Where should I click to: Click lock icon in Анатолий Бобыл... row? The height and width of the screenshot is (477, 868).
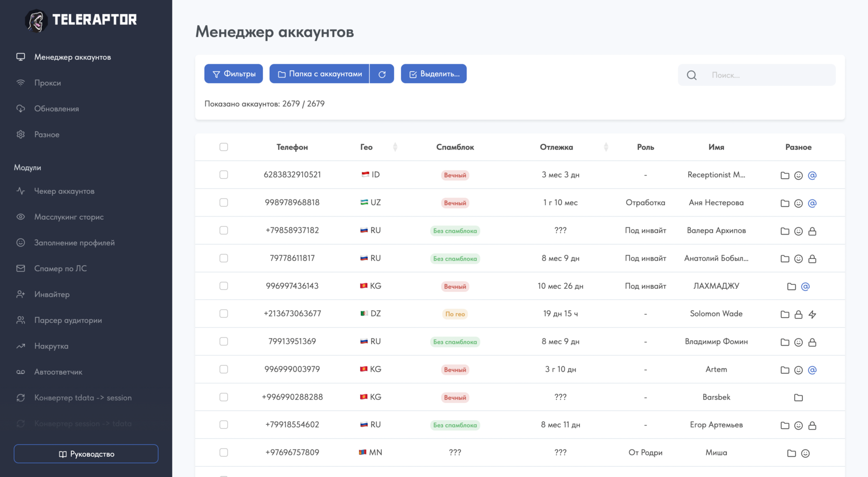tap(812, 258)
